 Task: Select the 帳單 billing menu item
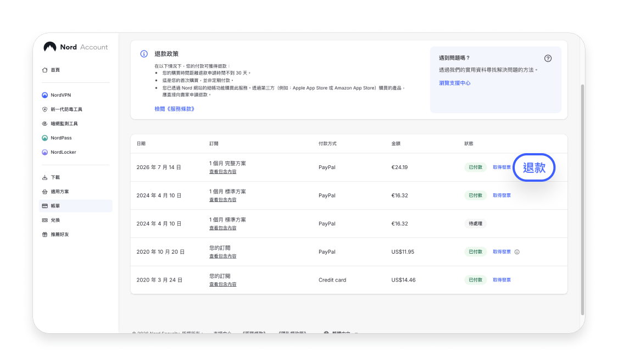tap(76, 206)
